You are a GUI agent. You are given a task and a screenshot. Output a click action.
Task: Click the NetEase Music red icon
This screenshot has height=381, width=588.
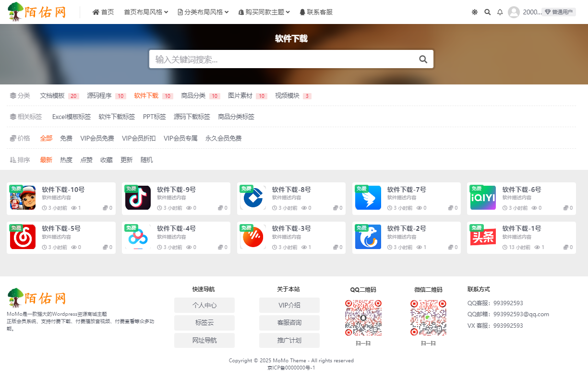(23, 237)
